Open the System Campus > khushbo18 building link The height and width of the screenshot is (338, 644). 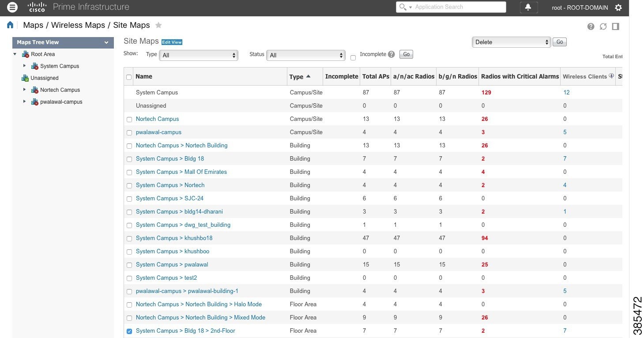click(174, 238)
